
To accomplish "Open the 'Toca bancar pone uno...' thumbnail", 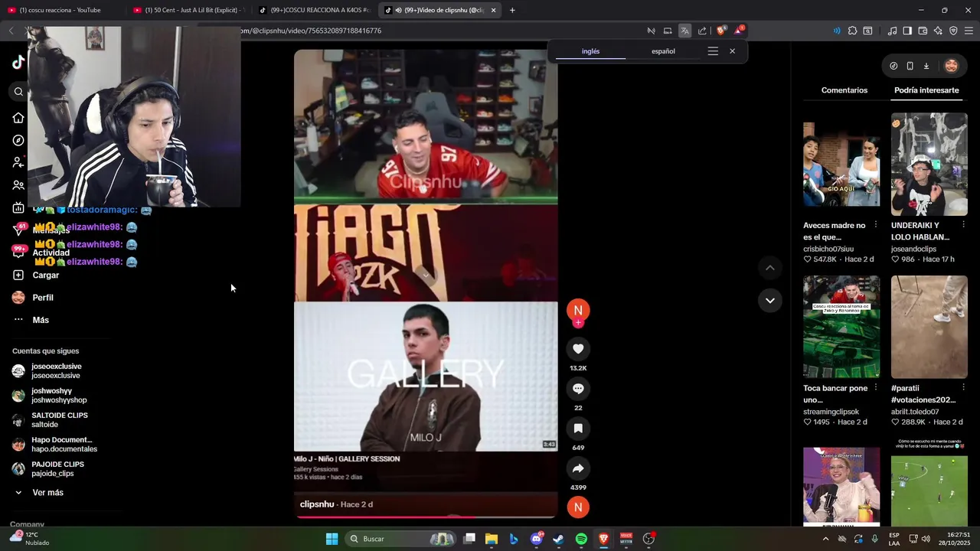I will (x=841, y=327).
